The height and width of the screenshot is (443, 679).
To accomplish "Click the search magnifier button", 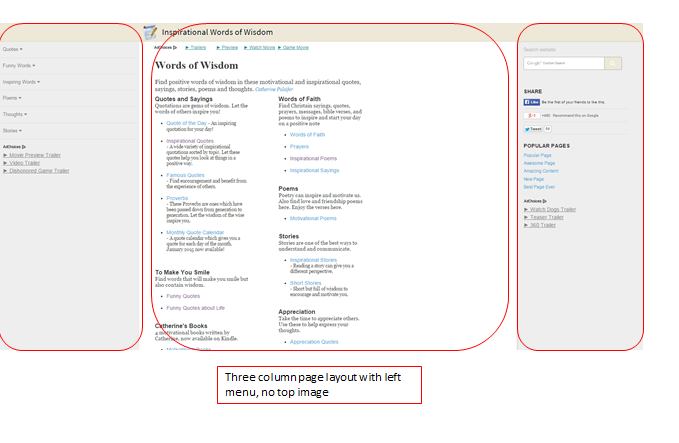I will tap(613, 63).
